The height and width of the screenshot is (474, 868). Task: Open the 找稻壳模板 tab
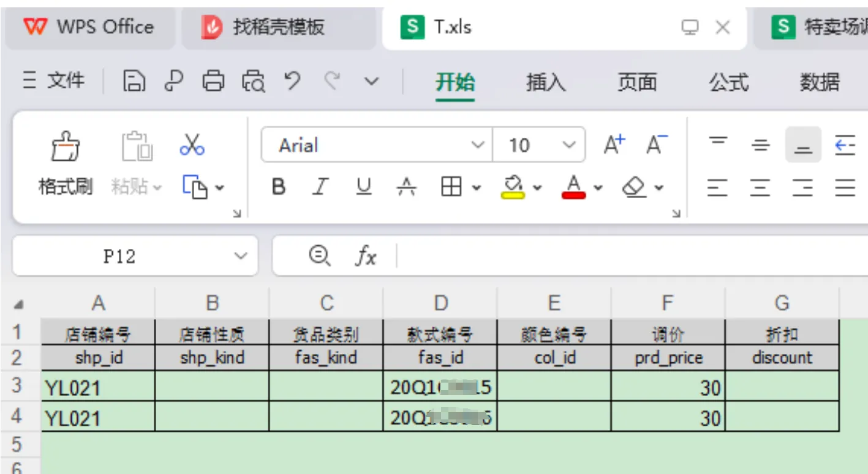tap(279, 28)
